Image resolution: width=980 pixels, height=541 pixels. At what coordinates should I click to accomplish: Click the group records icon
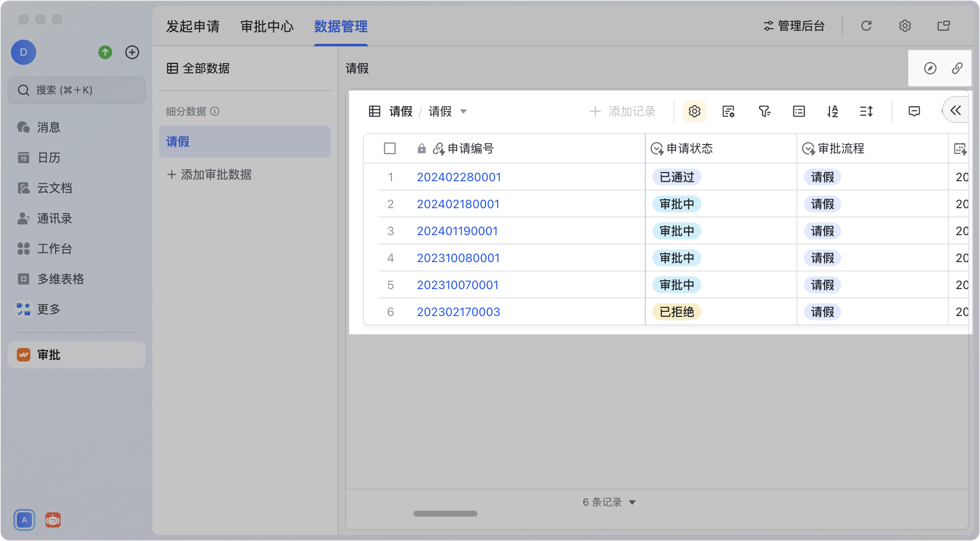click(799, 111)
